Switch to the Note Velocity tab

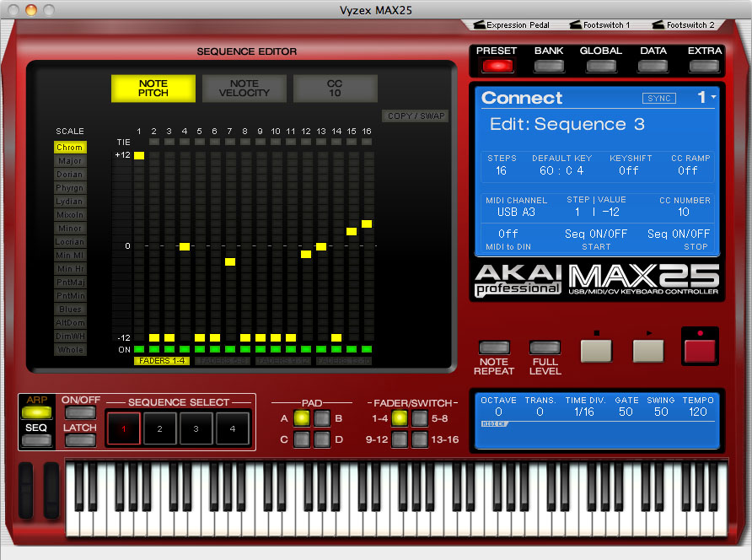(x=244, y=89)
